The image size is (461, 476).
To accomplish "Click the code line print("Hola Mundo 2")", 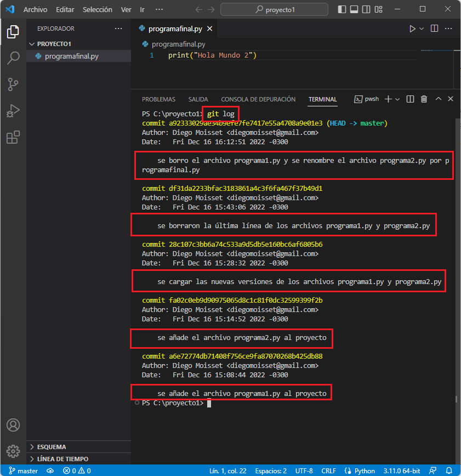I will [213, 55].
